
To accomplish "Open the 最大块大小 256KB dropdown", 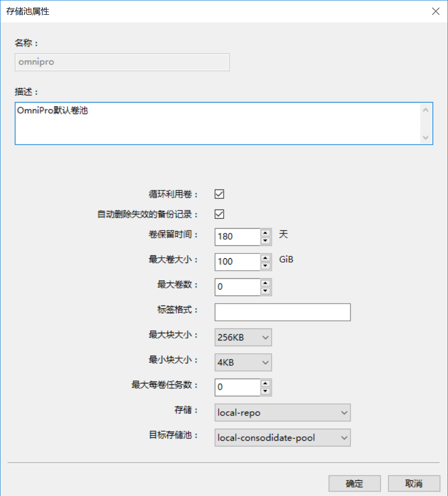I will (x=243, y=338).
